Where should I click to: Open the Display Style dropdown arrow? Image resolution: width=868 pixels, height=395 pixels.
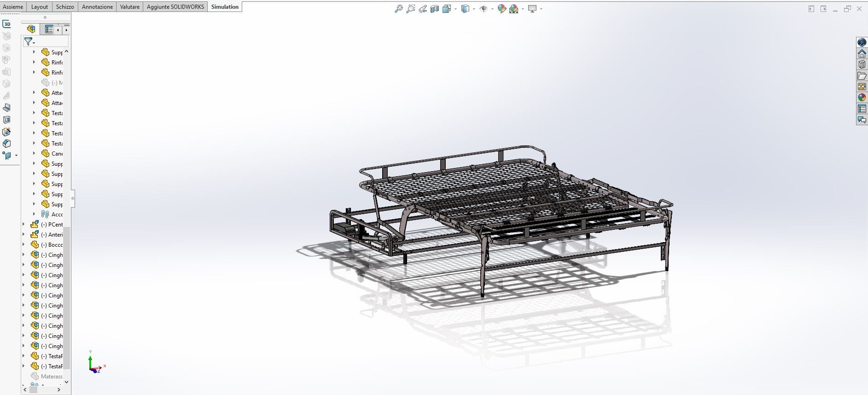[474, 9]
